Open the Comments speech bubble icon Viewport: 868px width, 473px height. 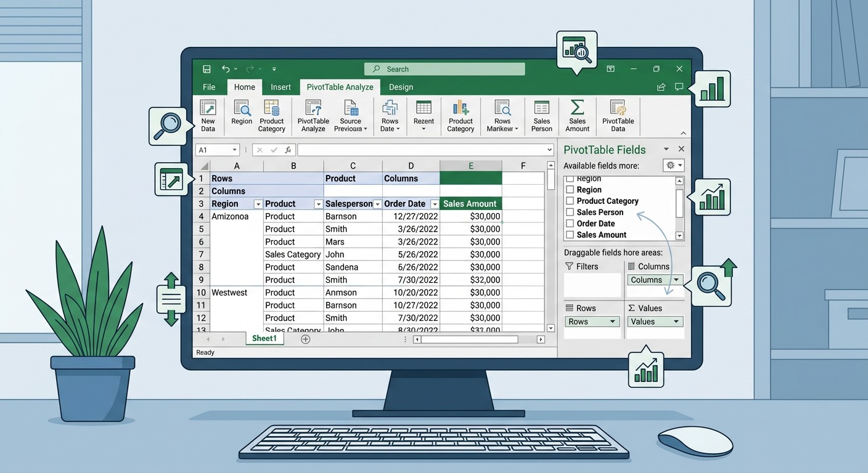679,87
